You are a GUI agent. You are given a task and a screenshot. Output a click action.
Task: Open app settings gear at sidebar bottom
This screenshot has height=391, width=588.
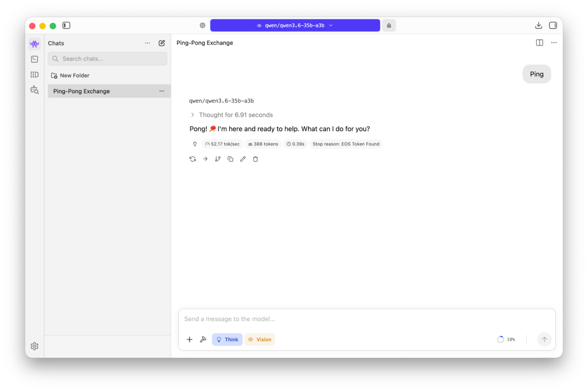click(34, 346)
